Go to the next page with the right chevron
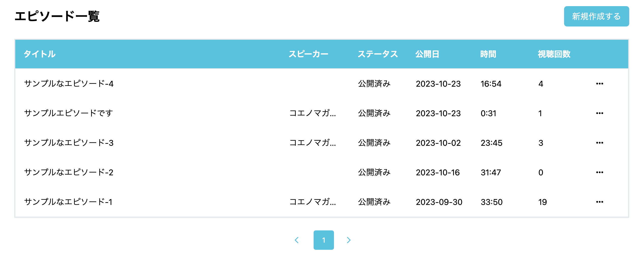This screenshot has height=262, width=644. click(349, 240)
